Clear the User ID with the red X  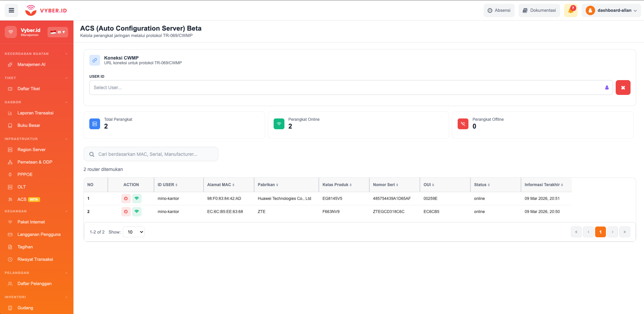click(623, 88)
